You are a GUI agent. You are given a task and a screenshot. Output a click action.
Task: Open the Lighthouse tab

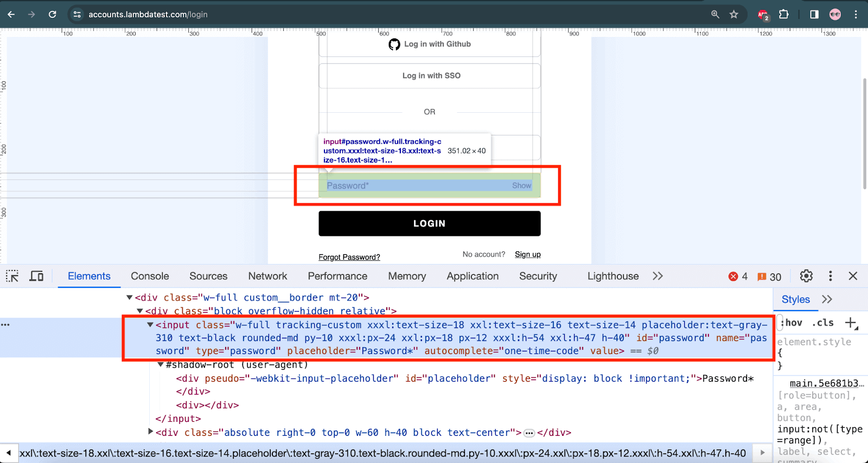click(x=613, y=276)
